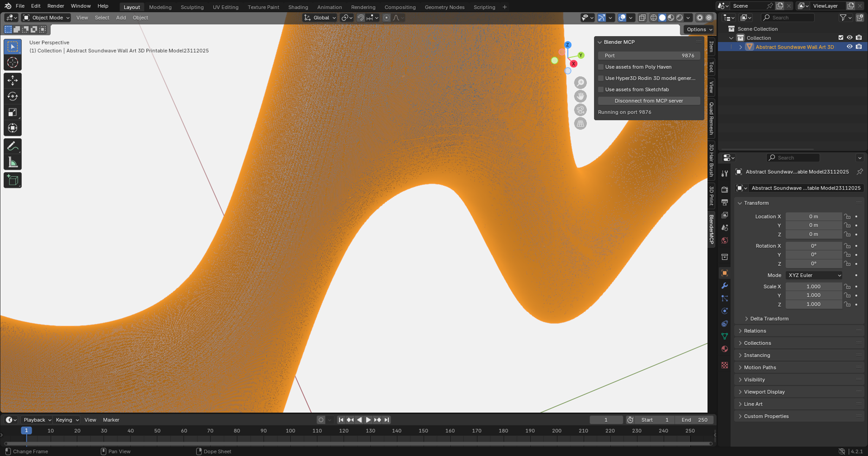Enable Use assets from Sketchfab checkbox
This screenshot has width=868, height=456.
coord(601,90)
